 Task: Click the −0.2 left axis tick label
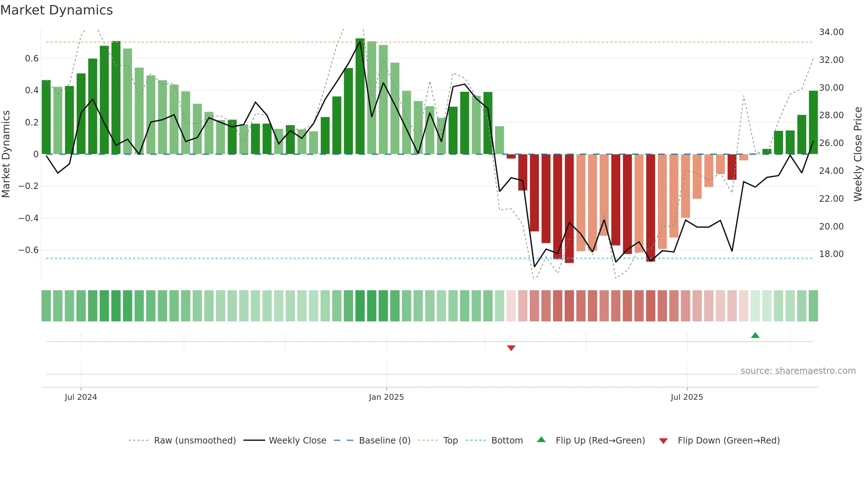pyautogui.click(x=28, y=186)
